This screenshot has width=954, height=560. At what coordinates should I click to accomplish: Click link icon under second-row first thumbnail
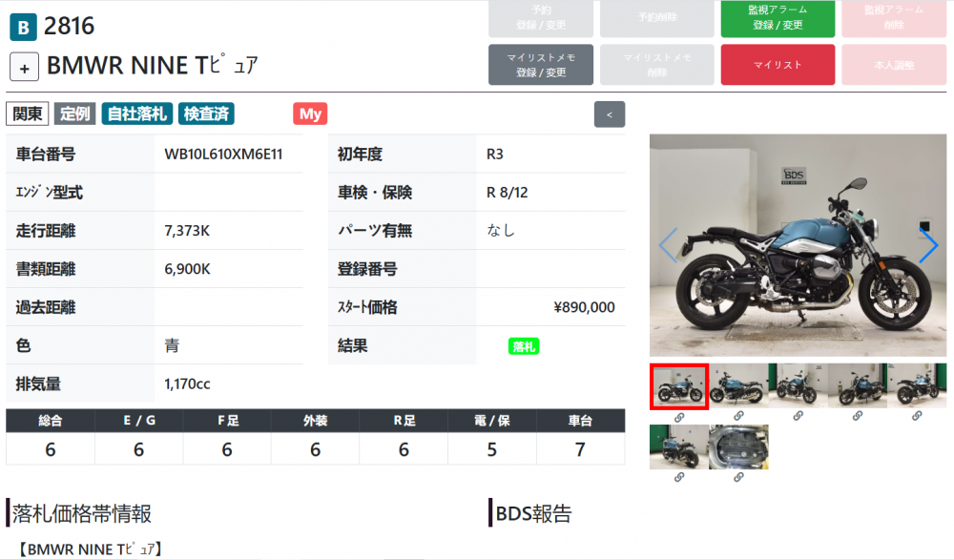pos(679,477)
